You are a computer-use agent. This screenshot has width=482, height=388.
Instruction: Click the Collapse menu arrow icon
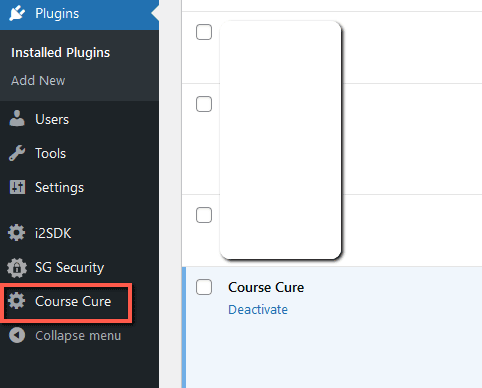click(x=17, y=335)
